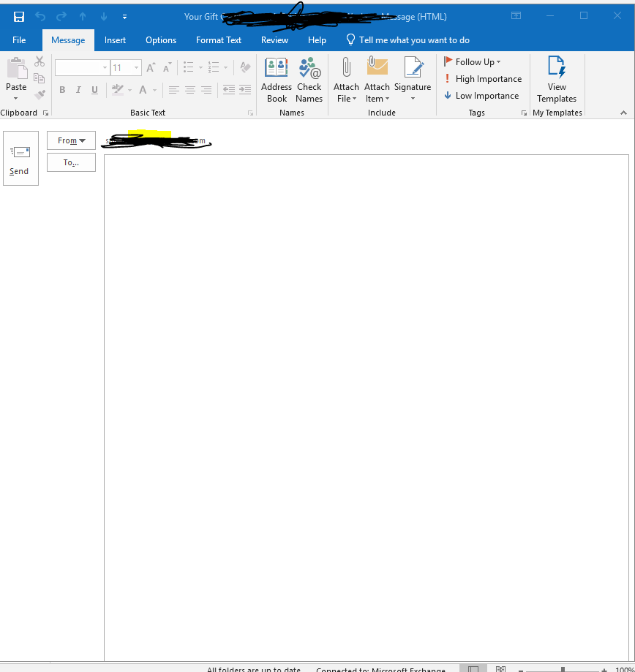Click the Send button
Screen dimensions: 635x672
[20, 159]
